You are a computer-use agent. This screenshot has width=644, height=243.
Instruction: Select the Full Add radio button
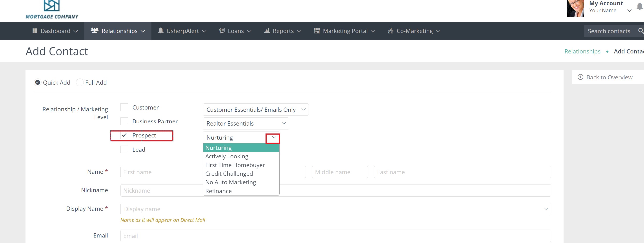tap(80, 82)
